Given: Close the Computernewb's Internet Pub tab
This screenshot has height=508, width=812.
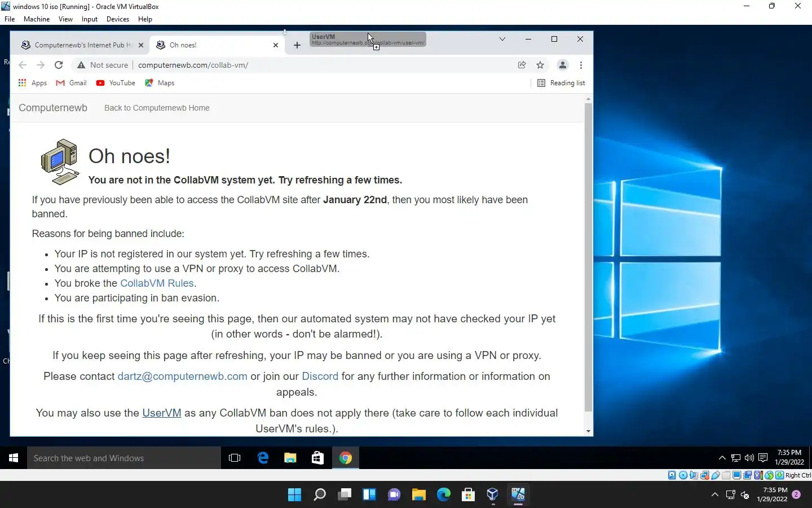Looking at the screenshot, I should [140, 45].
